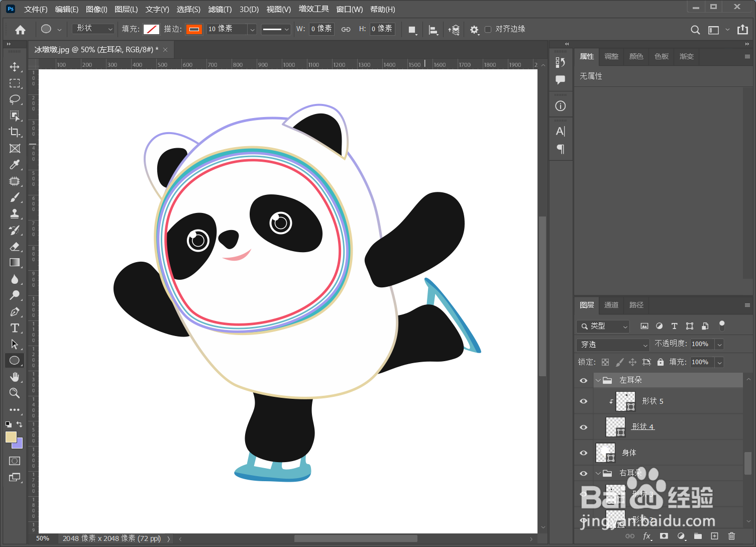756x547 pixels.
Task: Open the opacity 不透明度 dropdown arrow
Action: tap(719, 344)
